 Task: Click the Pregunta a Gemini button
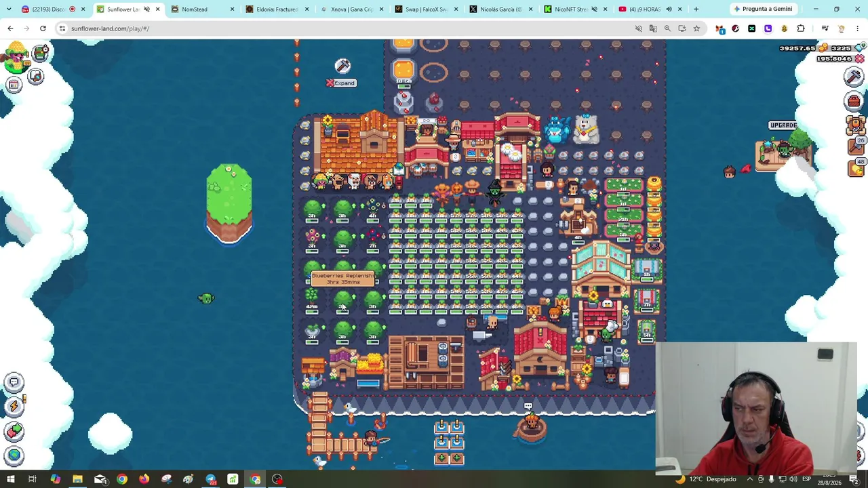[x=763, y=9]
